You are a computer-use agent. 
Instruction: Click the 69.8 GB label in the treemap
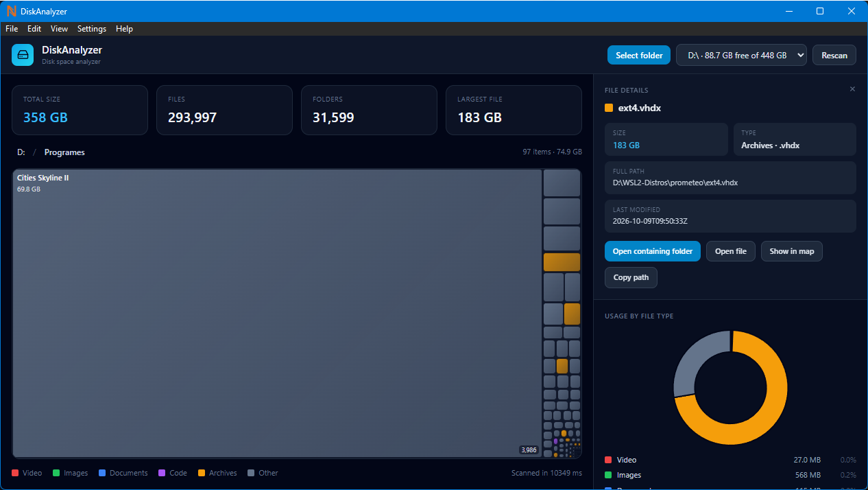(x=29, y=189)
